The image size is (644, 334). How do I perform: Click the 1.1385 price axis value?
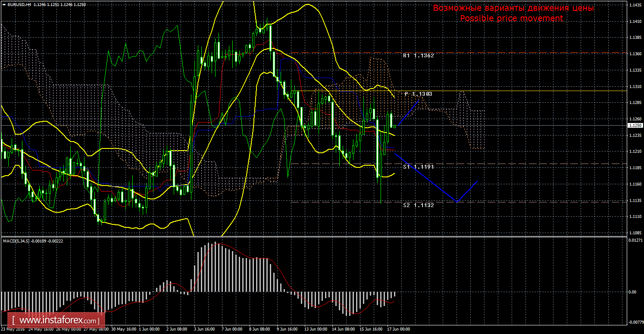coord(635,38)
